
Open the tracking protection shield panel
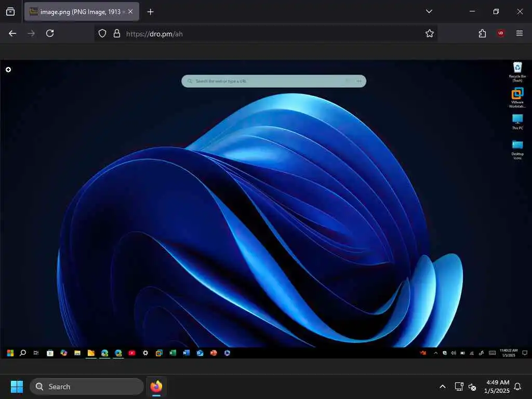coord(102,33)
